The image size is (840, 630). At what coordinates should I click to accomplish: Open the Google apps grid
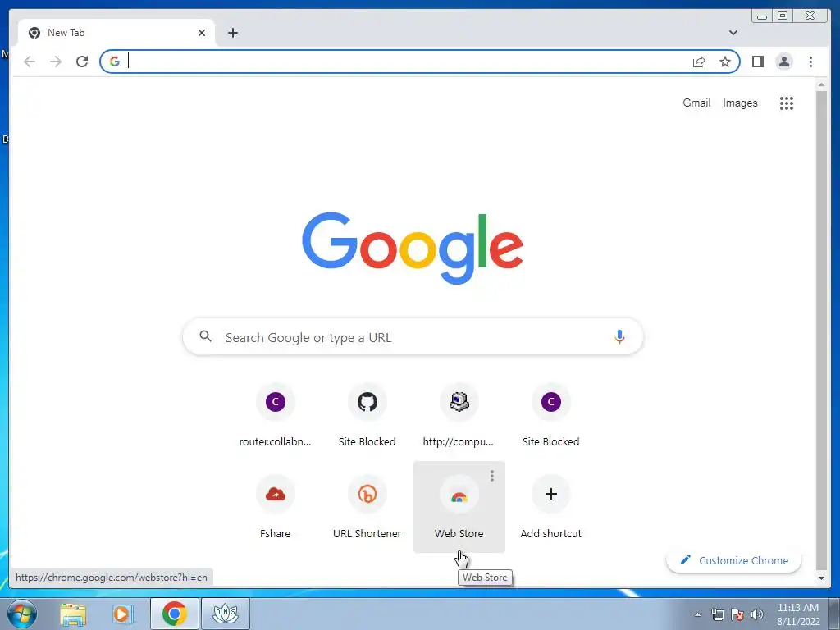[x=786, y=103]
